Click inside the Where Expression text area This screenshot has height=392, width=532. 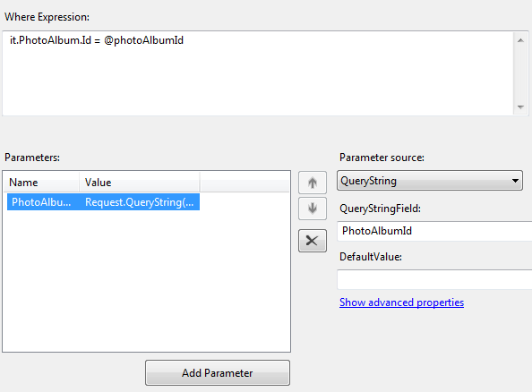click(x=258, y=73)
